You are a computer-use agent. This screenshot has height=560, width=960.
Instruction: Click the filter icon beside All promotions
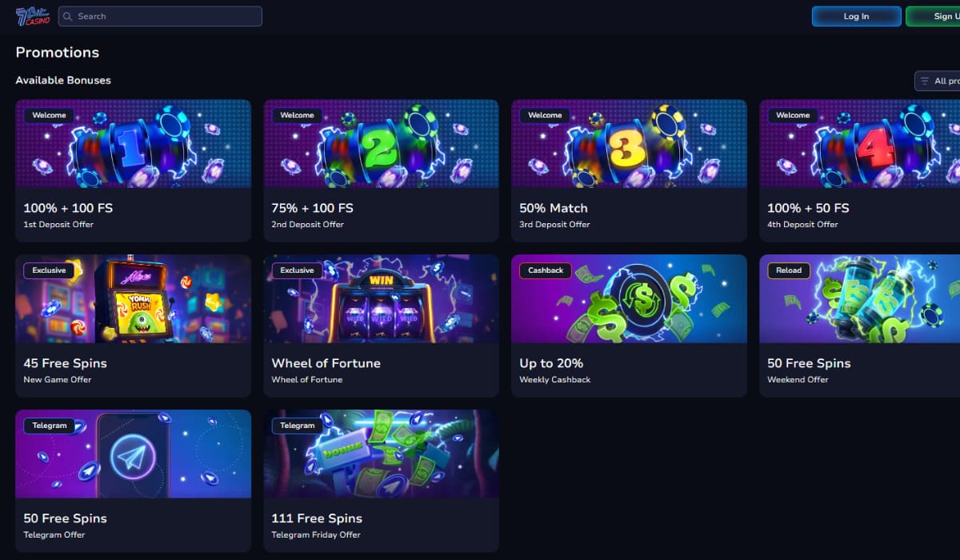click(x=925, y=81)
